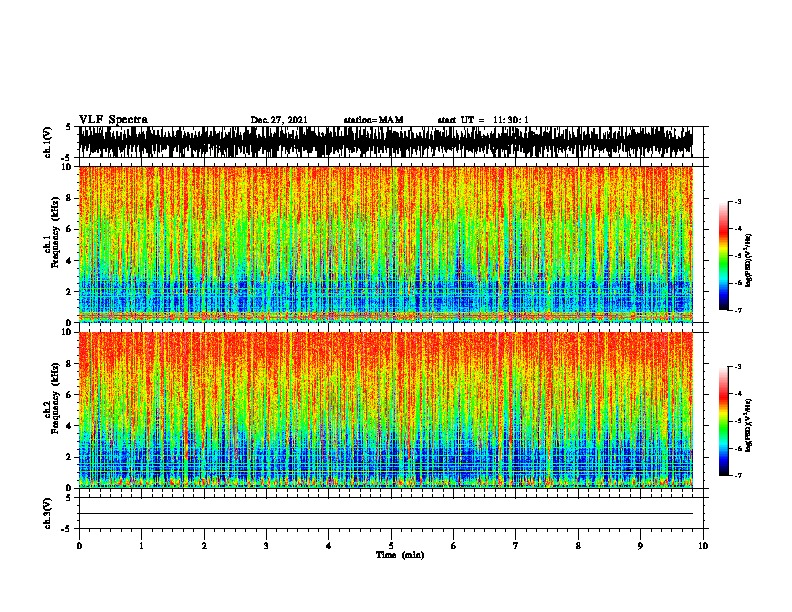
Task: Click the "8" frequency tick of ch.1 spectrogram
Action: tap(70, 198)
